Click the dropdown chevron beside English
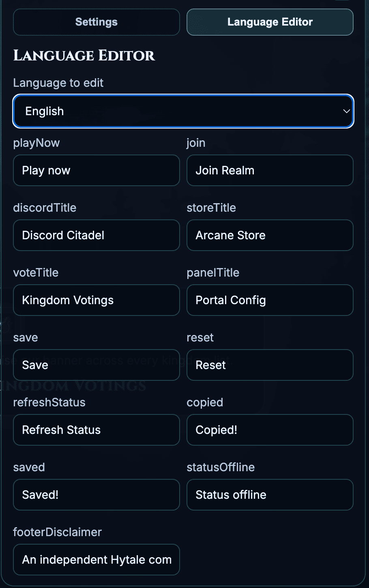 (346, 112)
